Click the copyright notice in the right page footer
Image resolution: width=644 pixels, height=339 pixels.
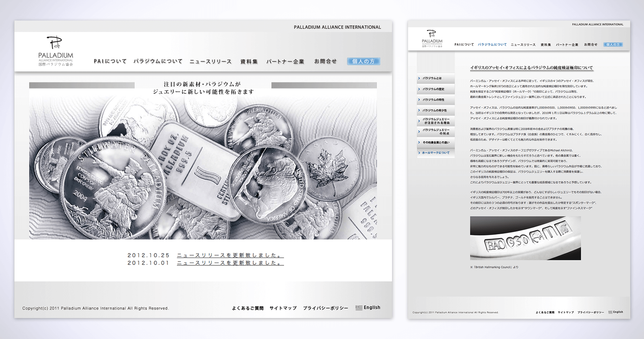pyautogui.click(x=456, y=312)
